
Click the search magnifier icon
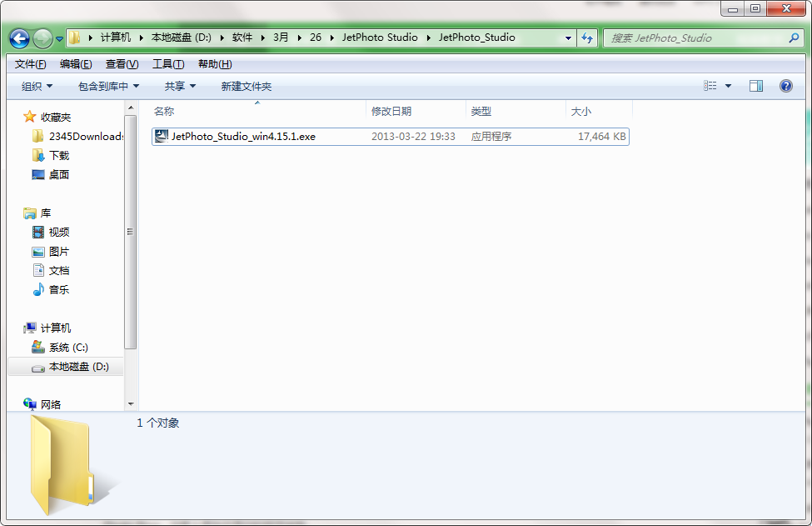click(794, 38)
